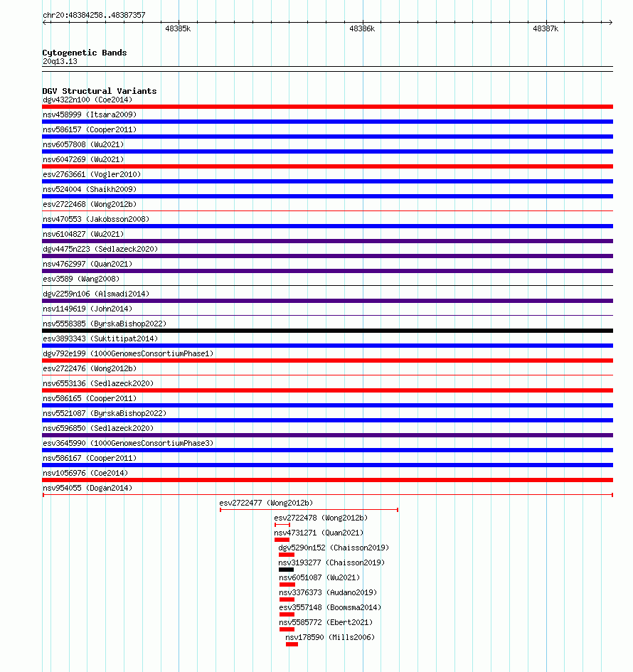The height and width of the screenshot is (672, 633).
Task: Select the nsv586167 (Cooper2011) label
Action: (x=90, y=458)
